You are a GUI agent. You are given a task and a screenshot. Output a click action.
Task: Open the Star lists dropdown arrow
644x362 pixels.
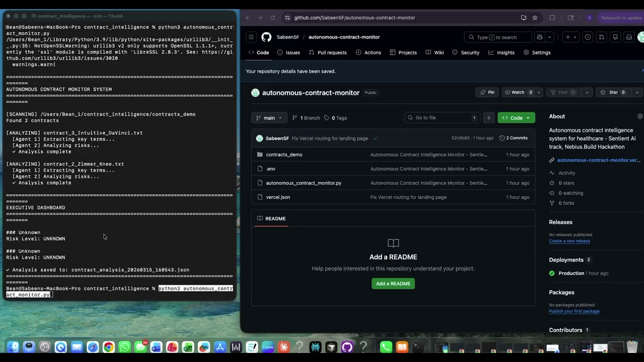click(637, 93)
